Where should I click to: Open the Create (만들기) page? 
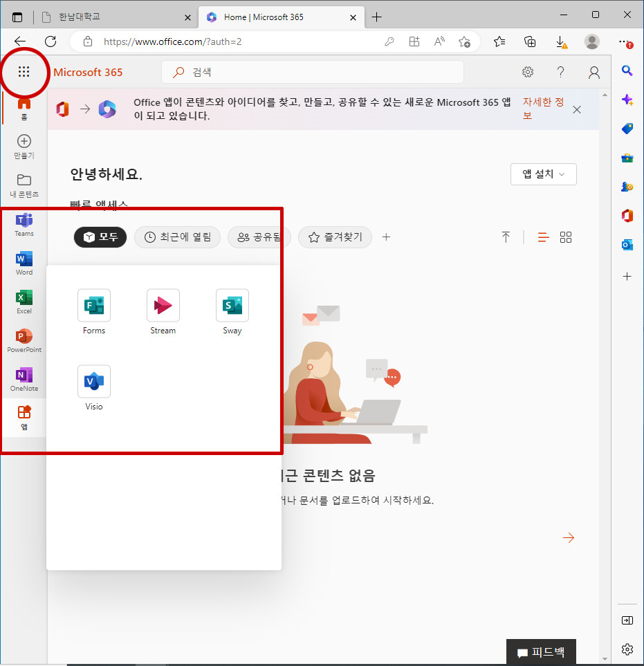click(x=24, y=147)
